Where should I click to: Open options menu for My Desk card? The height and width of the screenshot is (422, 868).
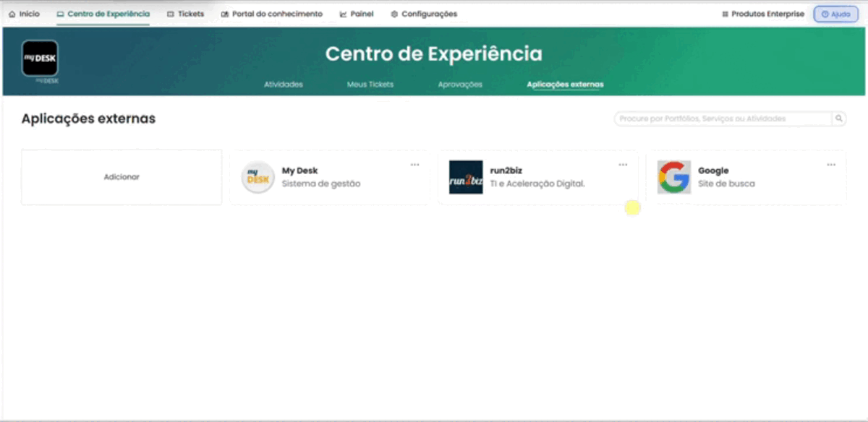point(414,165)
